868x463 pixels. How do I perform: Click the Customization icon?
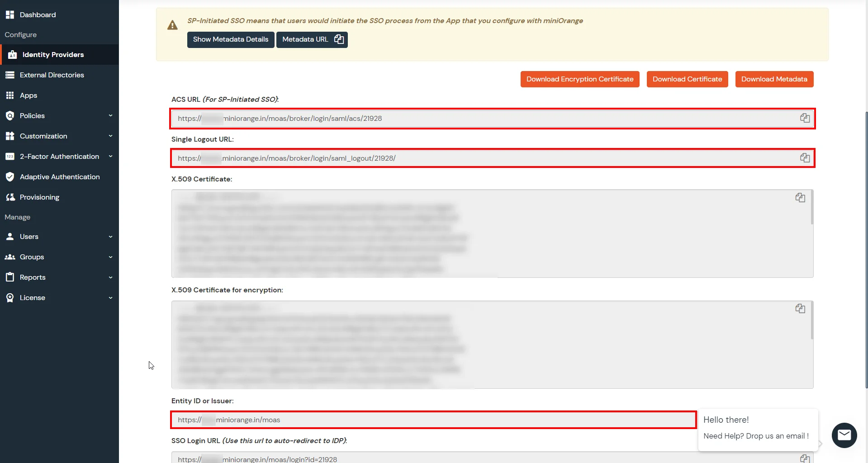click(x=10, y=136)
